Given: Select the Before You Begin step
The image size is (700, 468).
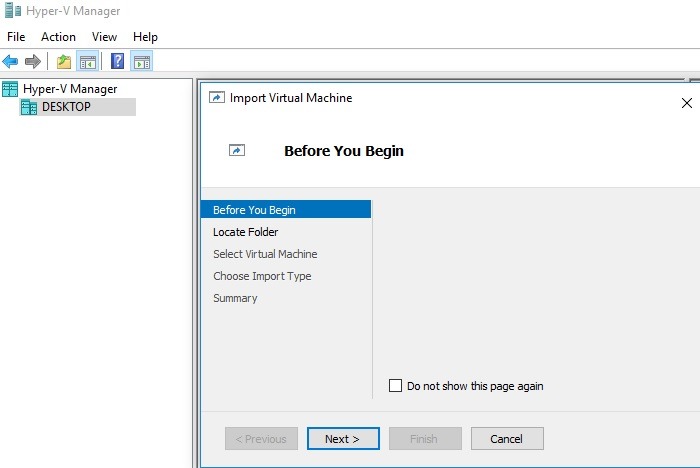Looking at the screenshot, I should (286, 209).
